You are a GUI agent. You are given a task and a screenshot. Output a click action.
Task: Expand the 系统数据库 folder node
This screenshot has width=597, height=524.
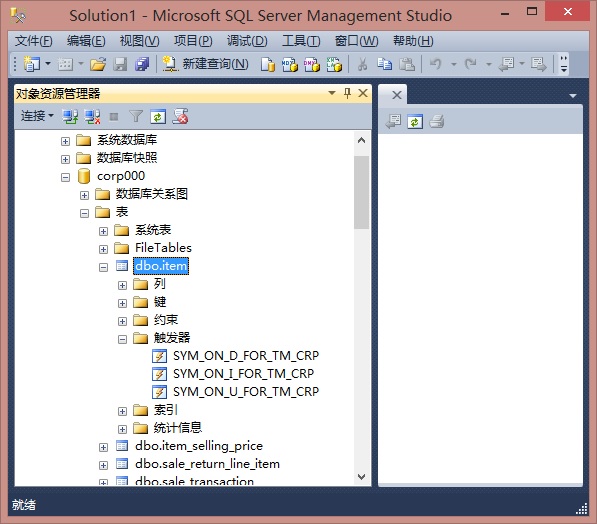[65, 141]
